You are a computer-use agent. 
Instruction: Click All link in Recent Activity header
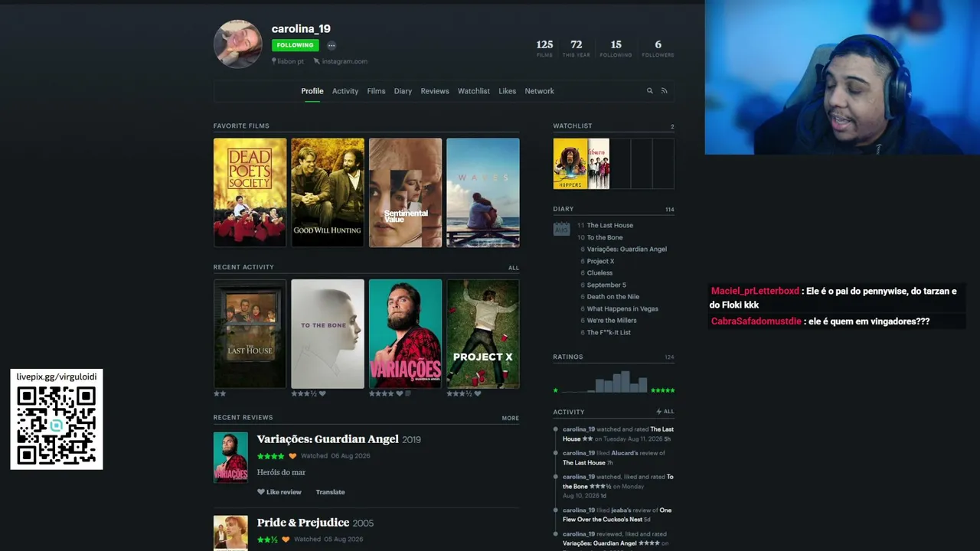[514, 268]
